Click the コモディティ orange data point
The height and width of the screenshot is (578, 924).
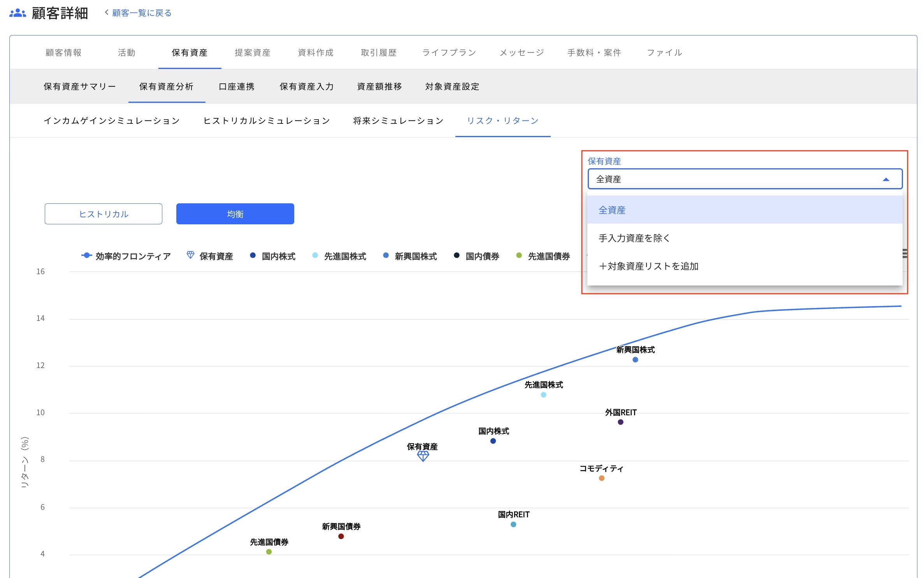[x=601, y=478]
